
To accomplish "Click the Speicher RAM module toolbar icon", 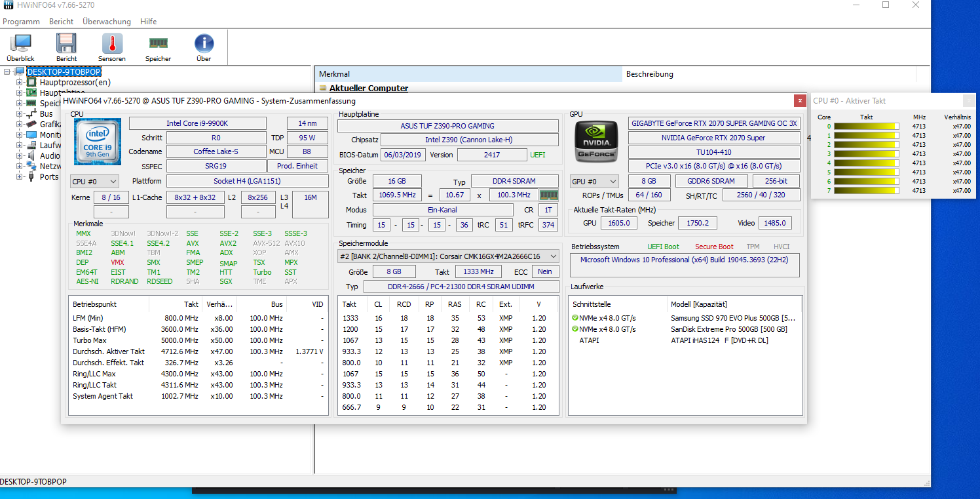I will coord(158,47).
